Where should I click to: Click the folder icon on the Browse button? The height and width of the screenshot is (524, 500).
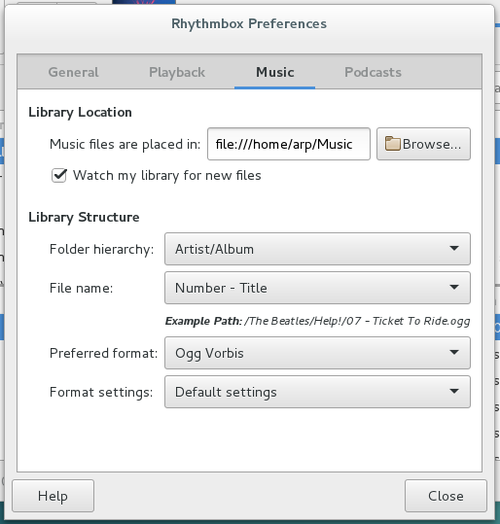[x=392, y=144]
